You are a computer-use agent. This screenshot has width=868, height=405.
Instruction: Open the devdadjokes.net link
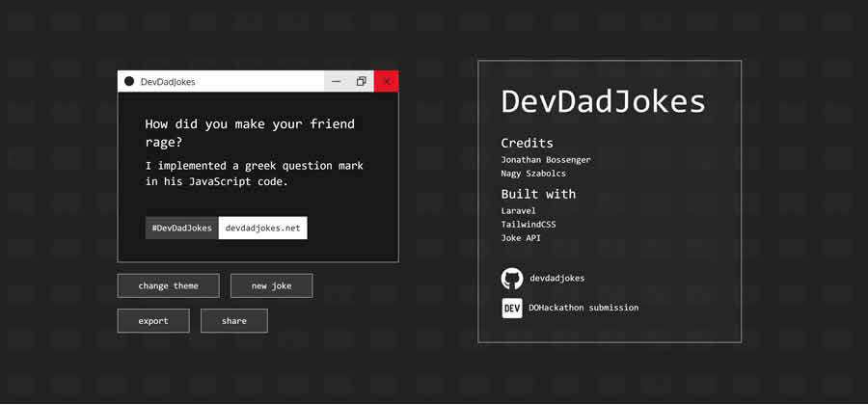point(262,228)
